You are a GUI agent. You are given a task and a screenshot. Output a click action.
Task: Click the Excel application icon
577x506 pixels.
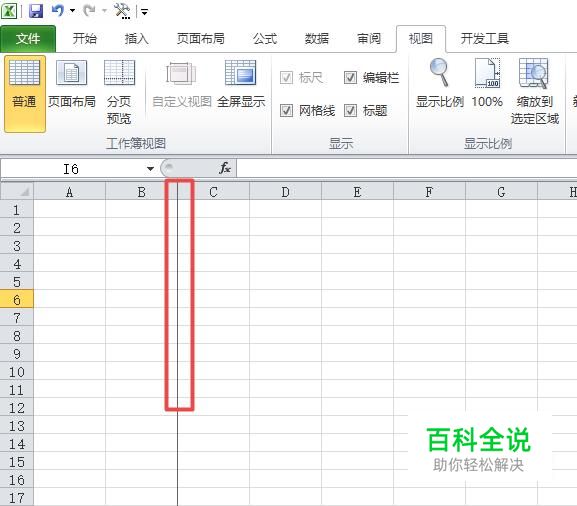point(9,11)
